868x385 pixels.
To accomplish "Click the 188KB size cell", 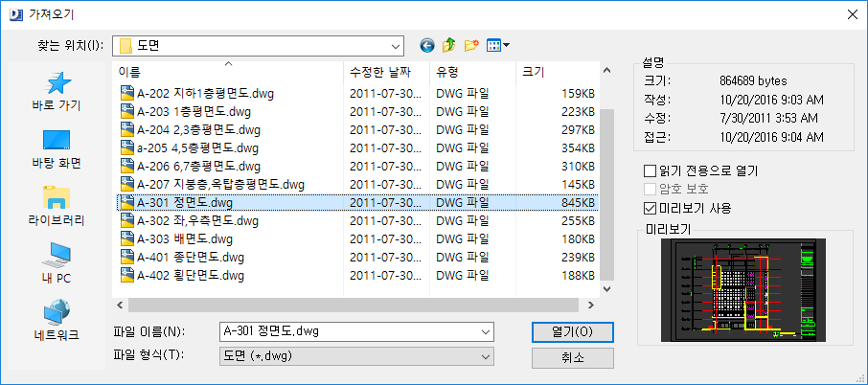I will coord(578,275).
